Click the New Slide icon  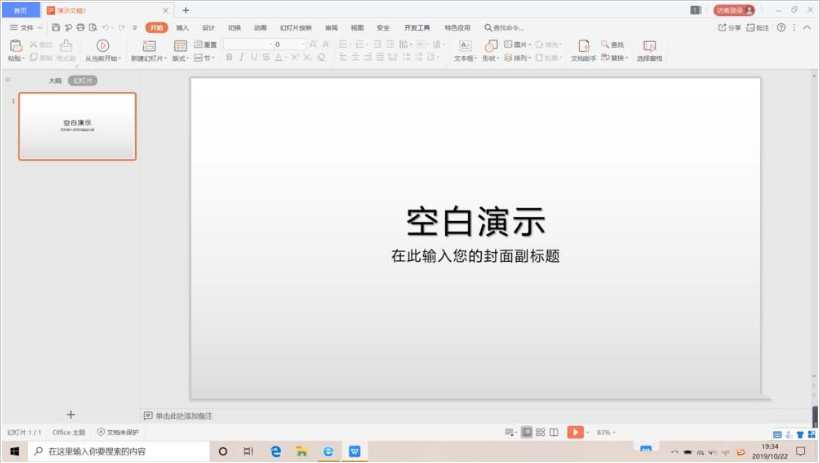pyautogui.click(x=149, y=46)
